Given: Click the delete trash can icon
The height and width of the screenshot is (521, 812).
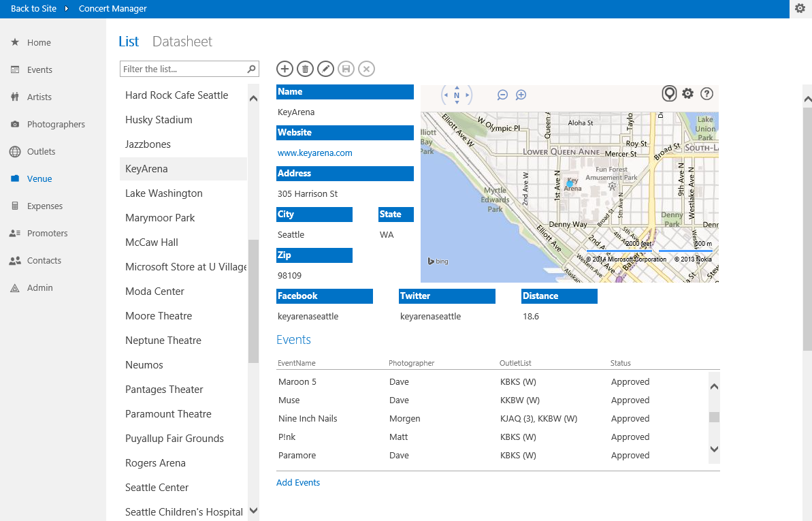Looking at the screenshot, I should click(305, 69).
